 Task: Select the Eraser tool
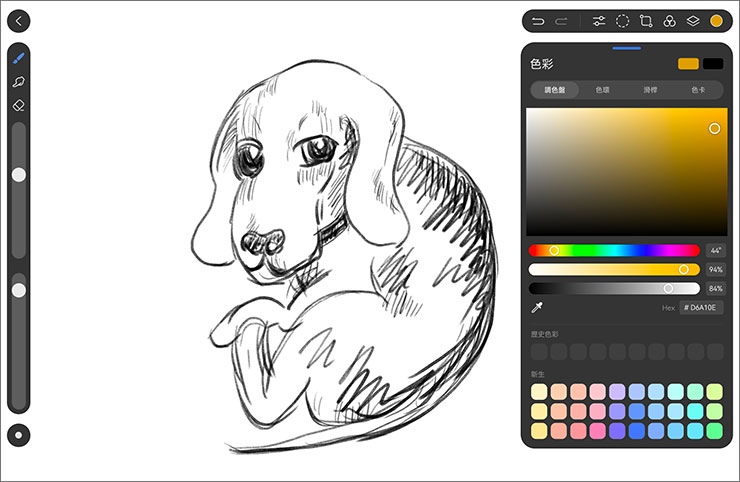click(18, 104)
